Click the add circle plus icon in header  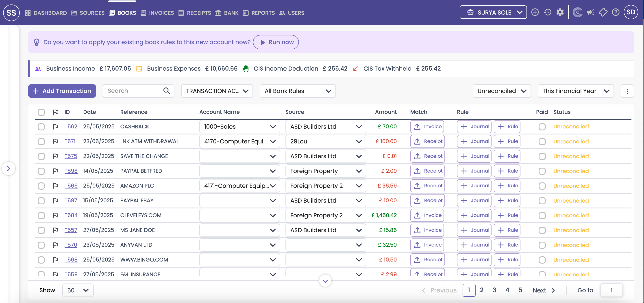[x=535, y=12]
